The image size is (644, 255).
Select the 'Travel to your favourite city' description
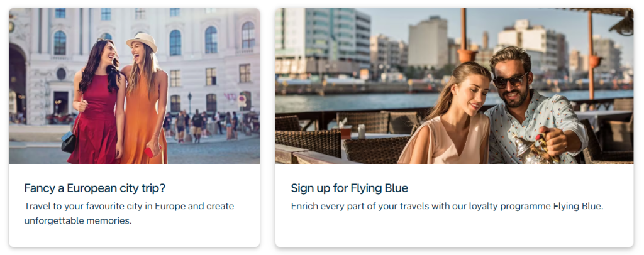tap(129, 213)
